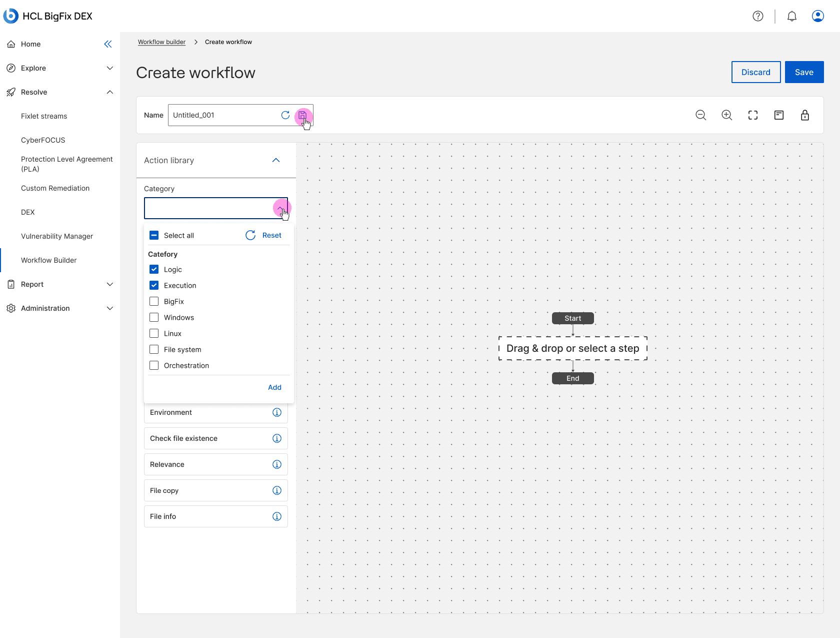This screenshot has height=638, width=840.
Task: Select the End node
Action: (x=573, y=378)
